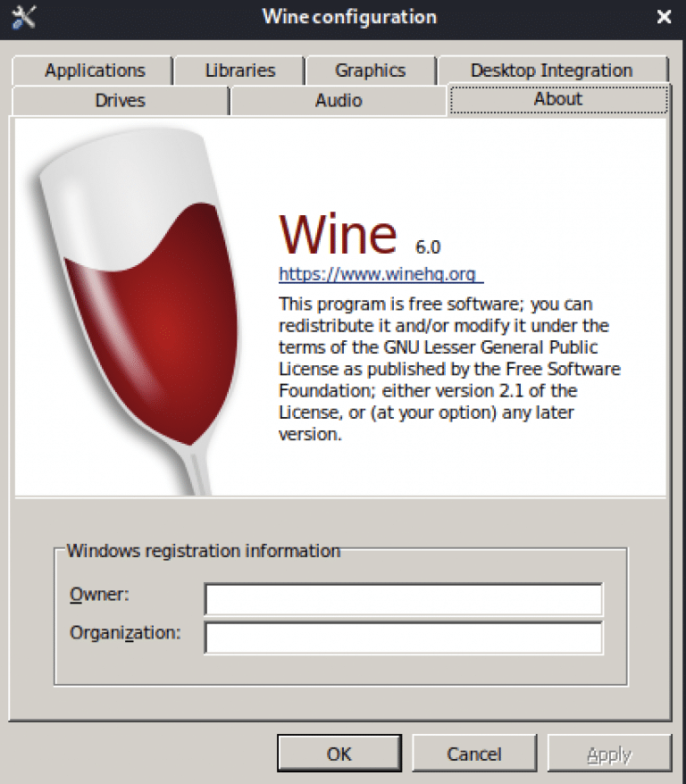Screen dimensions: 686x784
Task: Open the Drives tab
Action: point(120,101)
